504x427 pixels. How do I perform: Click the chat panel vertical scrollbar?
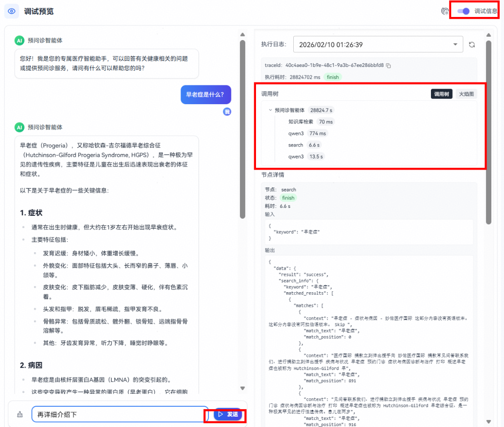coord(243,127)
